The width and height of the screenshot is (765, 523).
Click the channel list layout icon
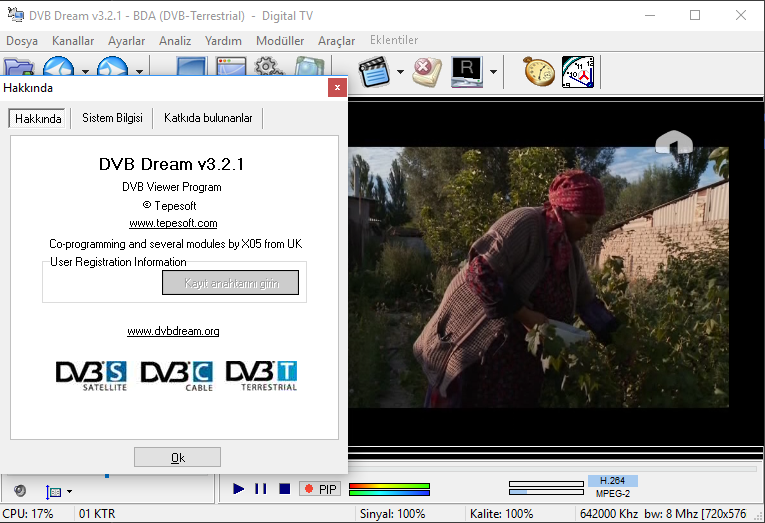[x=53, y=492]
